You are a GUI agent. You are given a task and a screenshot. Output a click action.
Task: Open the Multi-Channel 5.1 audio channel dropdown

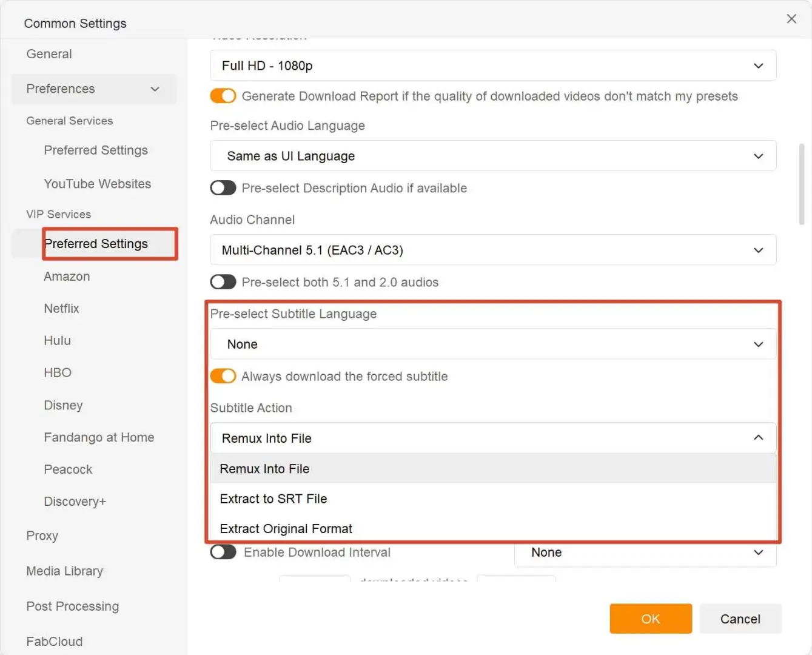click(493, 250)
